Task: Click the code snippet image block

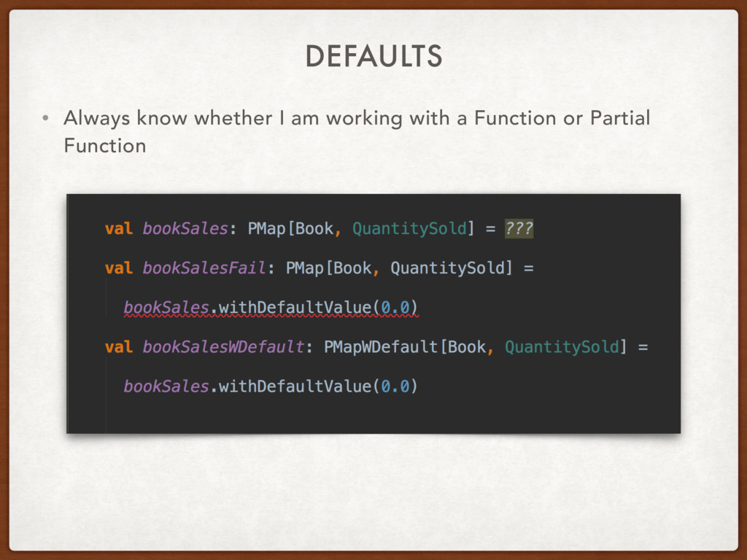Action: tap(373, 314)
